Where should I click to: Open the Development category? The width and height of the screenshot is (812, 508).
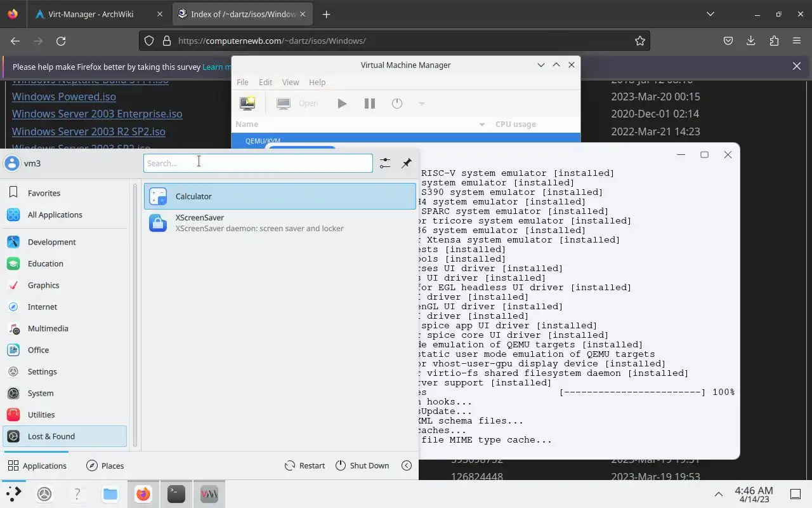click(65, 242)
